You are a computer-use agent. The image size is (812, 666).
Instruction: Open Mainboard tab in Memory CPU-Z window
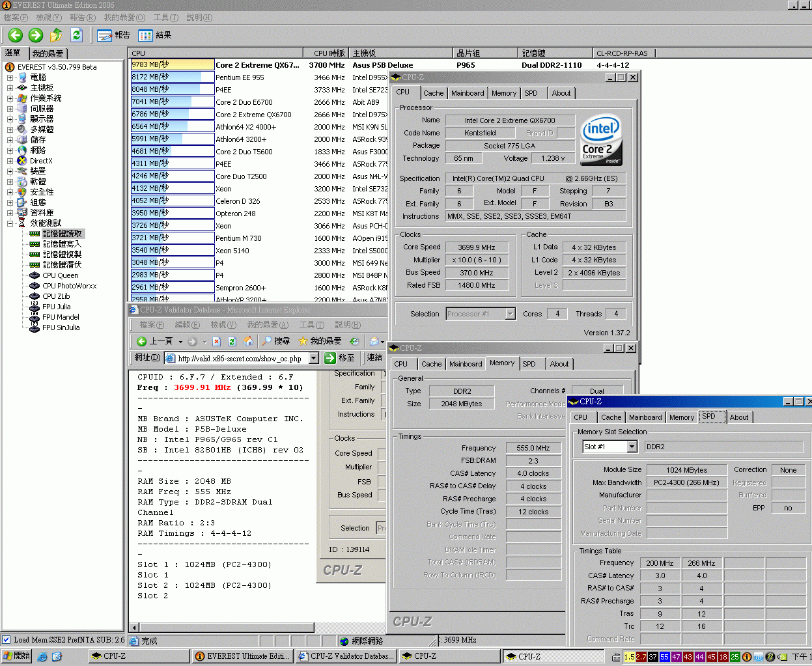pos(466,364)
